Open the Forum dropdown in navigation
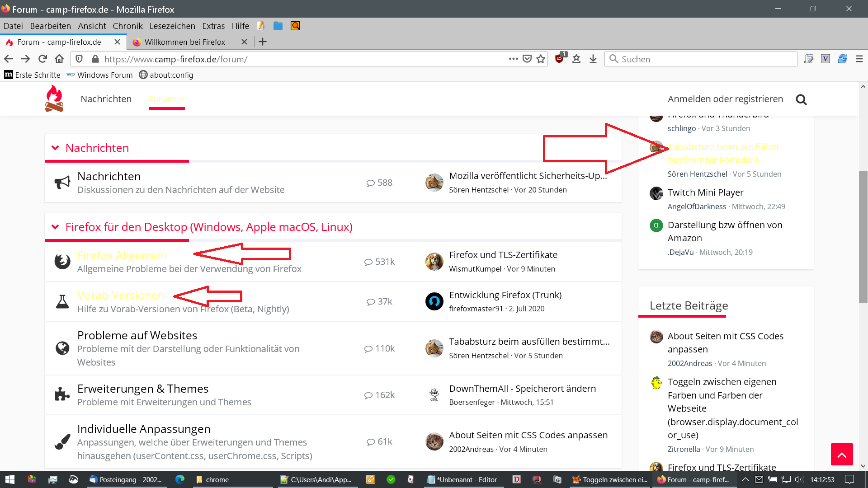The width and height of the screenshot is (868, 488). point(166,99)
